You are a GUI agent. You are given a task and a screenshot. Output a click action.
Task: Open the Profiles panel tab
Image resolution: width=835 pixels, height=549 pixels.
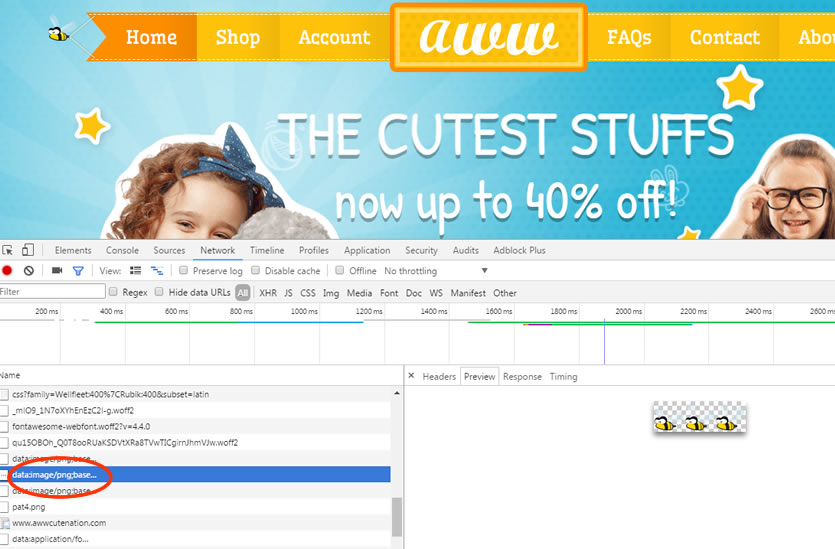(x=314, y=250)
